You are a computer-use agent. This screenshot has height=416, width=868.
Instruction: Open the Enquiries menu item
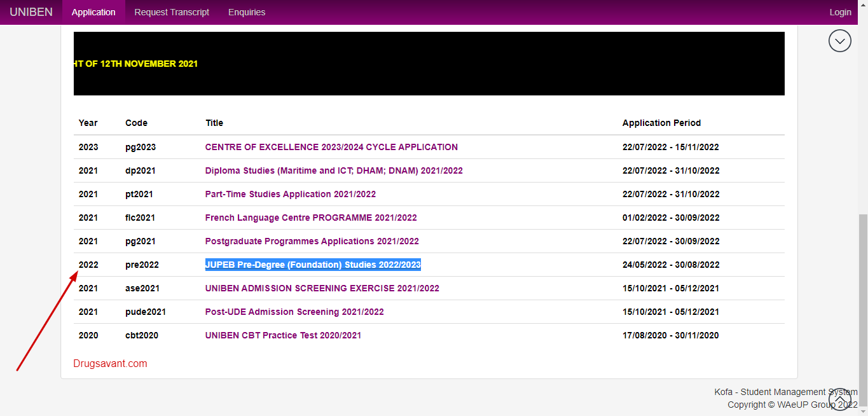(247, 12)
